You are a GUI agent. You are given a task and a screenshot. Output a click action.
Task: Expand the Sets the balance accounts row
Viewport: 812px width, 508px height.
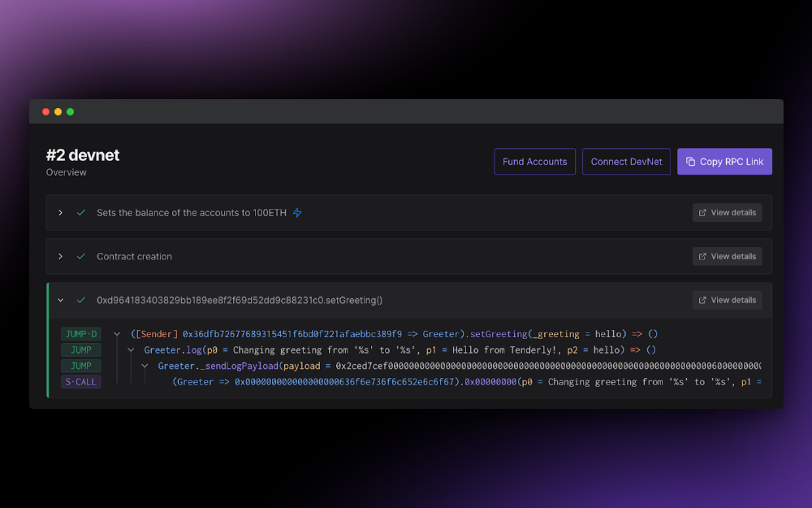[x=60, y=212]
